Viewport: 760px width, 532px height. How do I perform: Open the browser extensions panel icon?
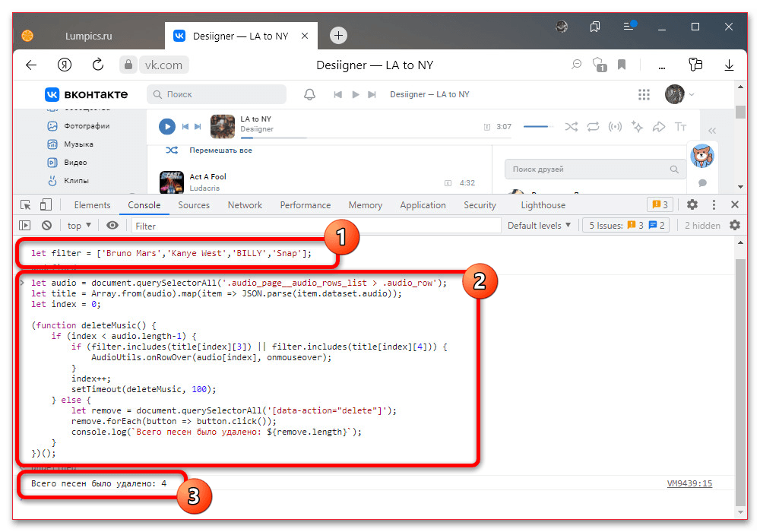[695, 65]
